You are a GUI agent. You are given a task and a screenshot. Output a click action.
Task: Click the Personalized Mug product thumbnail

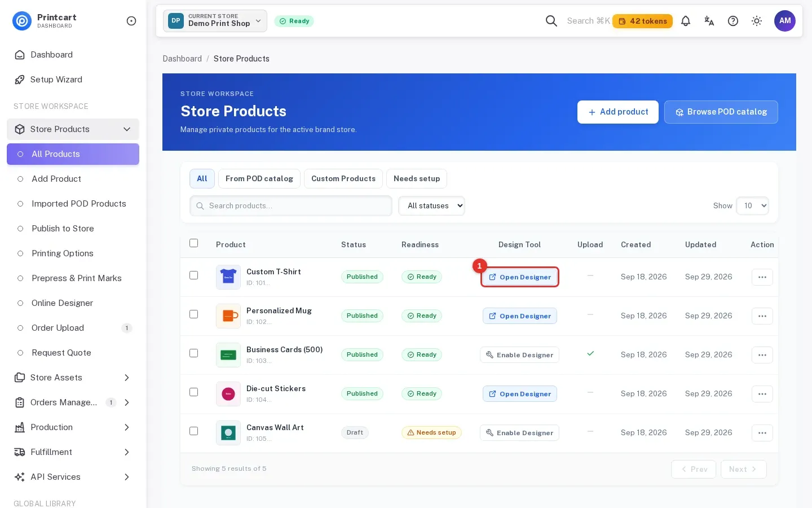(228, 316)
